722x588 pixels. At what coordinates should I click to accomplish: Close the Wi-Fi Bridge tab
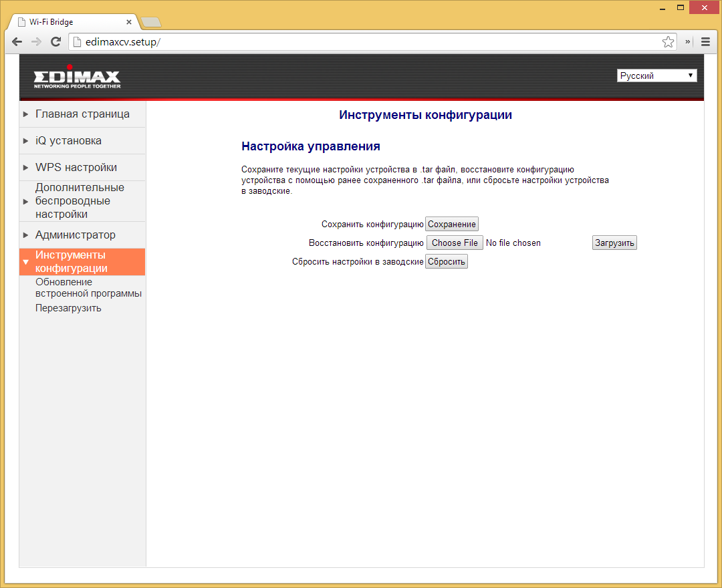click(x=129, y=21)
